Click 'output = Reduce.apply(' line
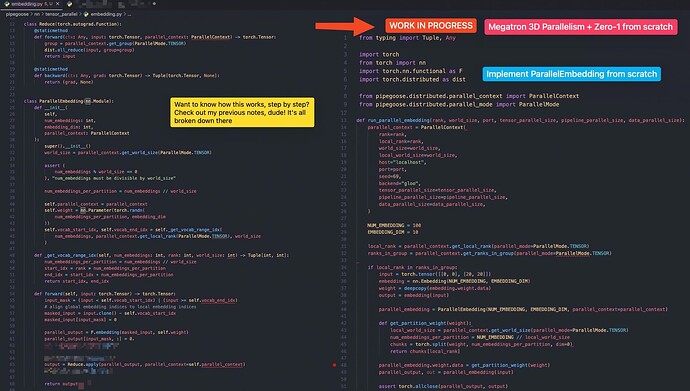The height and width of the screenshot is (391, 690). coord(145,365)
